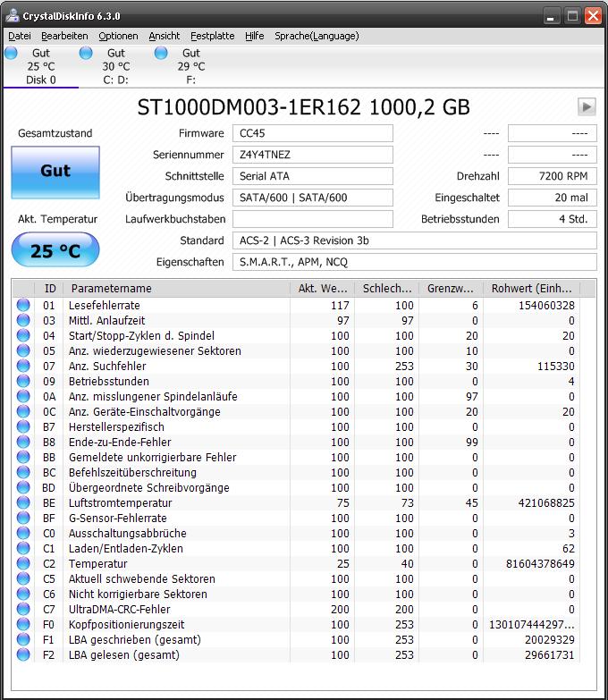Image resolution: width=608 pixels, height=700 pixels.
Task: Click the empty Laufwerkbuchstaben field
Action: click(x=312, y=219)
